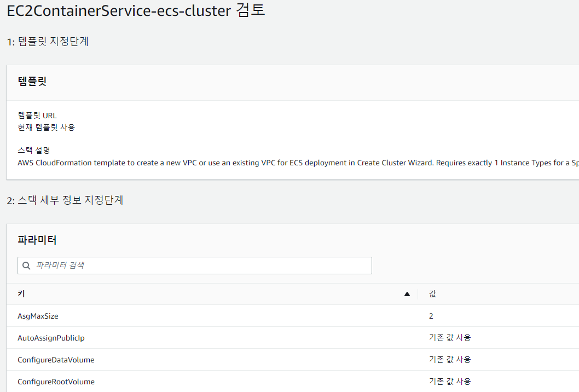Image resolution: width=579 pixels, height=392 pixels.
Task: Select the ConfigureDataVolume parameter key
Action: pos(56,360)
